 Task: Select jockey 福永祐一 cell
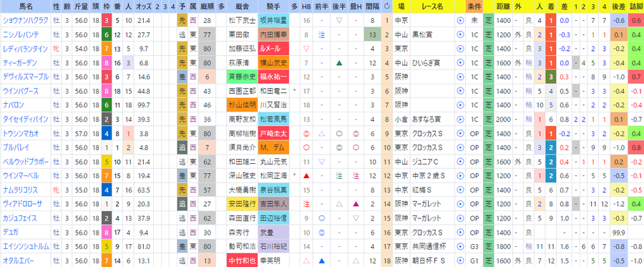pyautogui.click(x=273, y=77)
